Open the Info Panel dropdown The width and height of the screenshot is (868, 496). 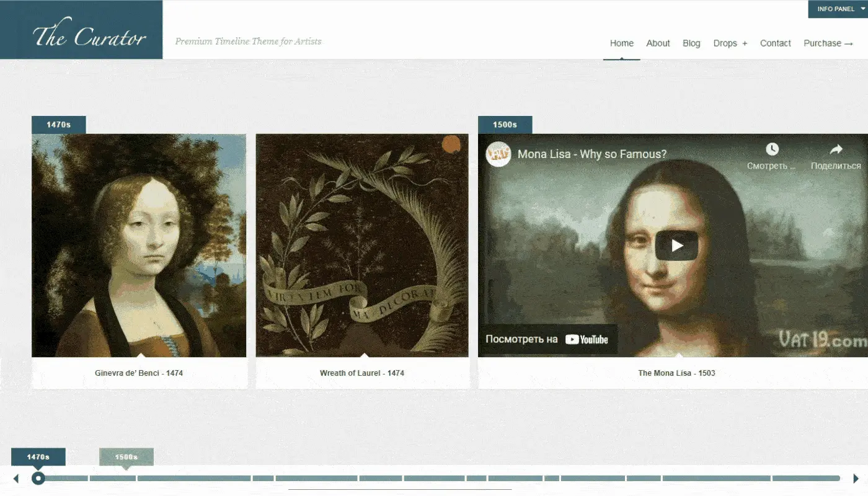(x=837, y=9)
